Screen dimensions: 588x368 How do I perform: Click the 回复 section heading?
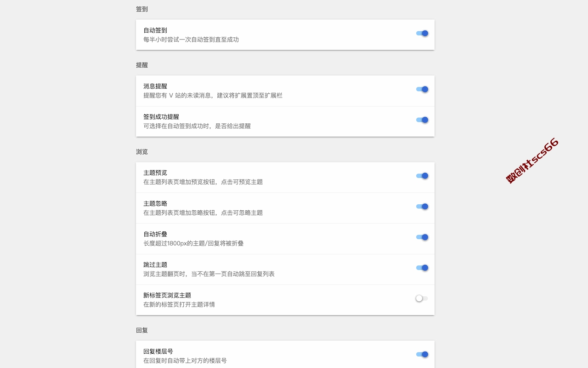coord(142,330)
